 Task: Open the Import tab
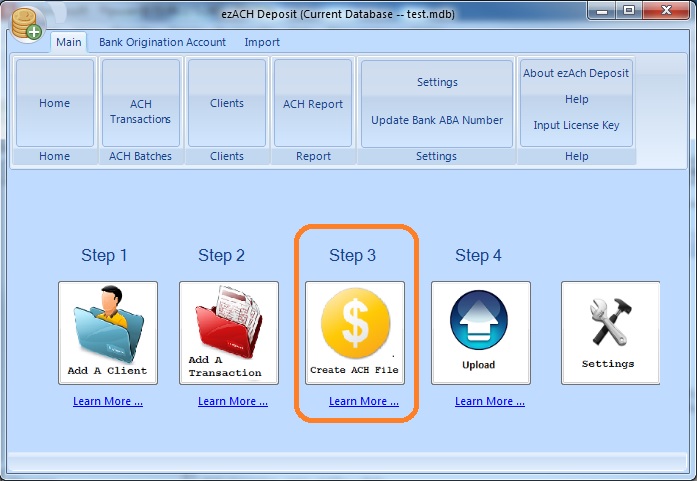[x=262, y=42]
